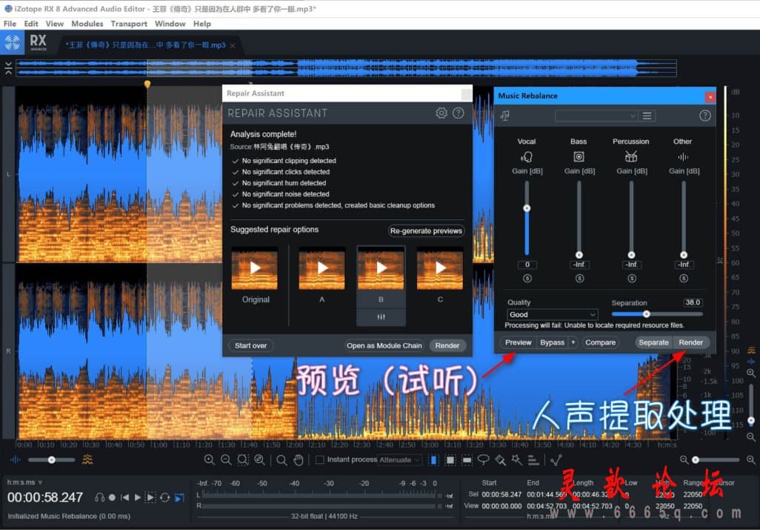Click the plus button next to Bypass

[573, 342]
